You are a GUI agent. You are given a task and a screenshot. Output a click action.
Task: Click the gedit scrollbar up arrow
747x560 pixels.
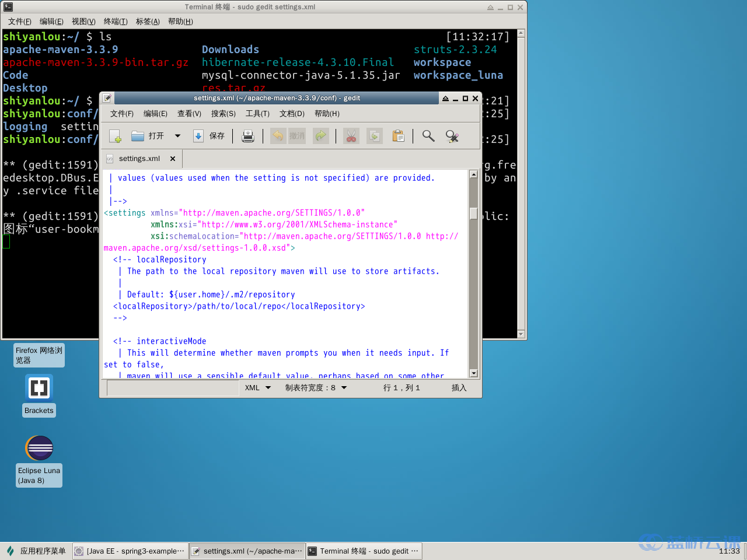(x=473, y=174)
